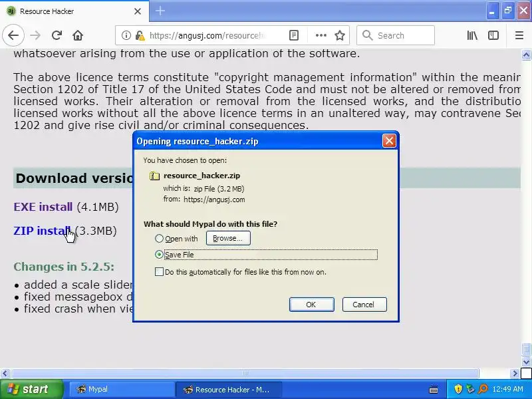Toggle Reader View icon in address bar
Viewport: 532px width, 399px height.
point(294,35)
